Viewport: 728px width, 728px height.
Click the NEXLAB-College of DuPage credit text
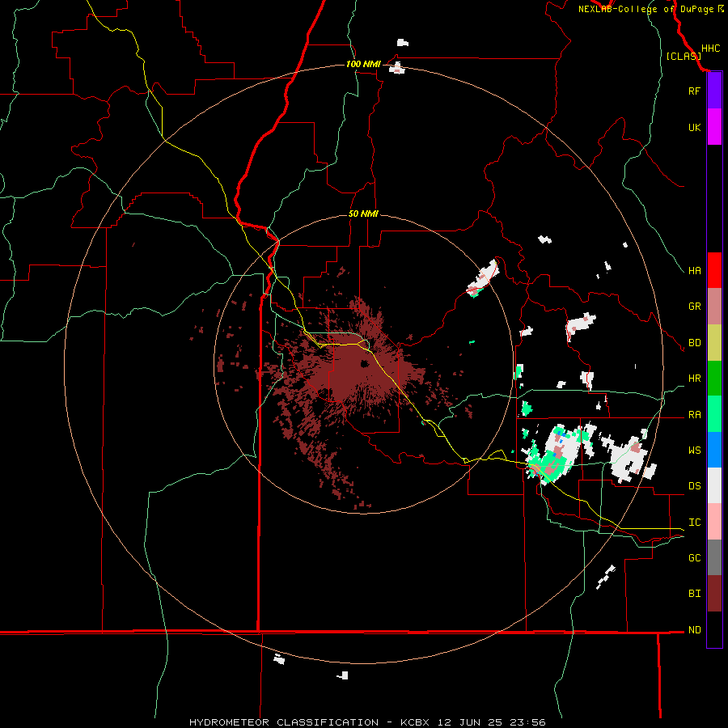pos(650,9)
